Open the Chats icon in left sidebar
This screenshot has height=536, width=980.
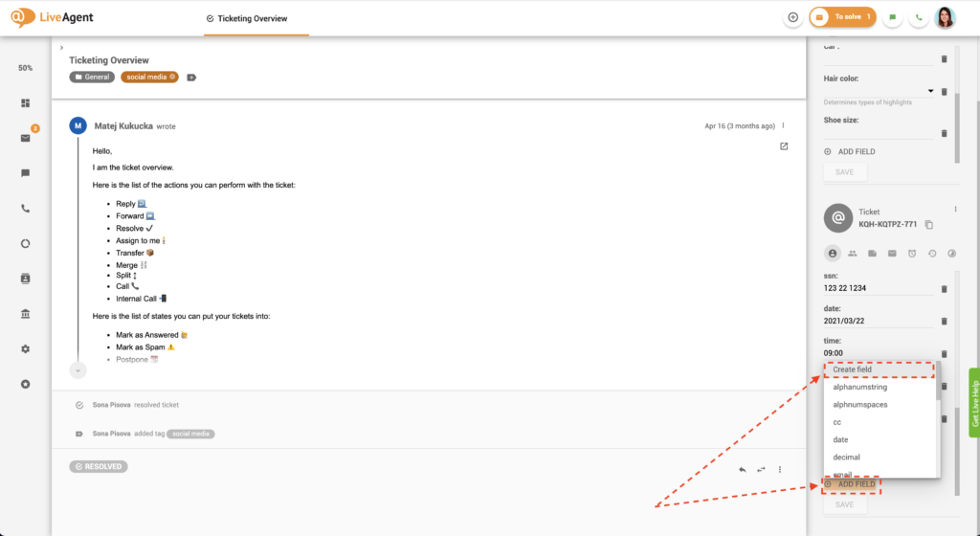pyautogui.click(x=26, y=173)
